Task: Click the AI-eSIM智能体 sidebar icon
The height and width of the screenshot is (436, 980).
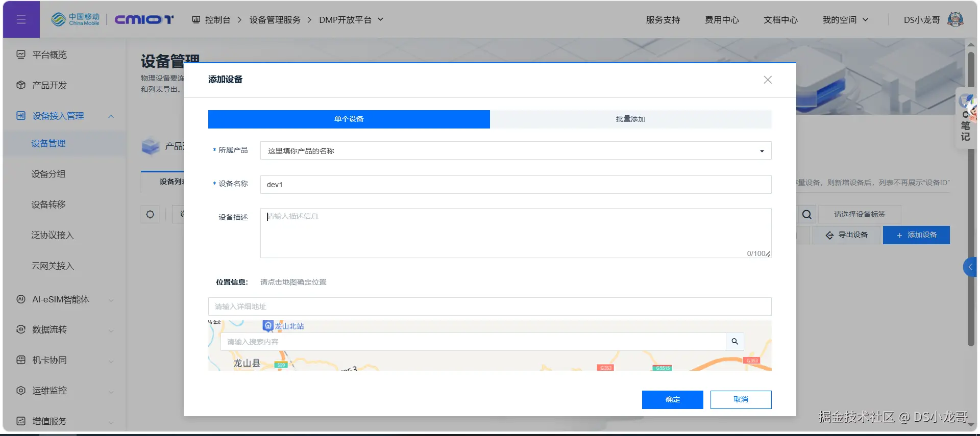Action: click(x=21, y=299)
